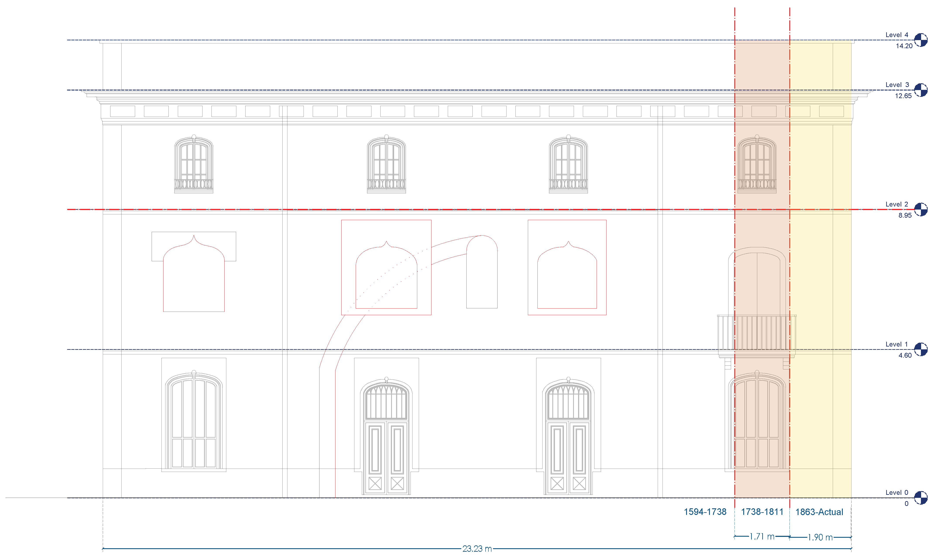Select the leftmost red ogee arch window outline

click(194, 274)
